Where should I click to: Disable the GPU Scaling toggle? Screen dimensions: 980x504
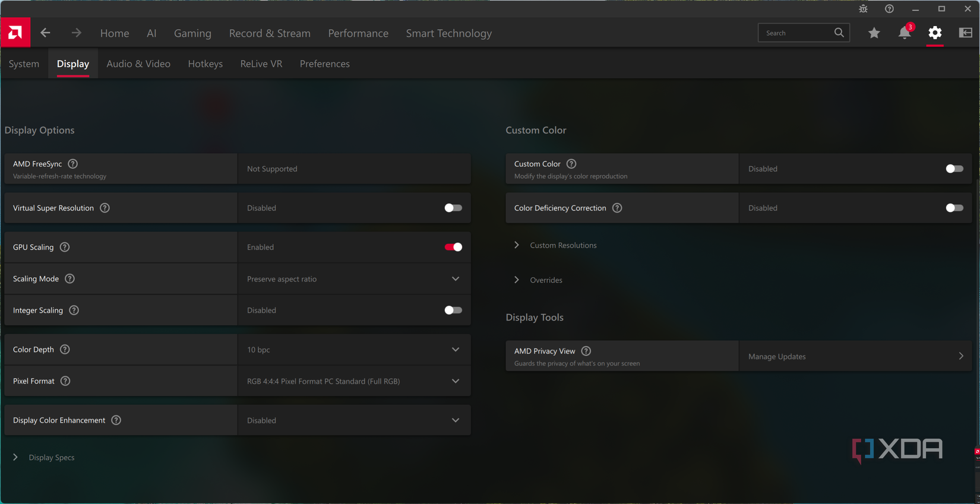pyautogui.click(x=453, y=247)
